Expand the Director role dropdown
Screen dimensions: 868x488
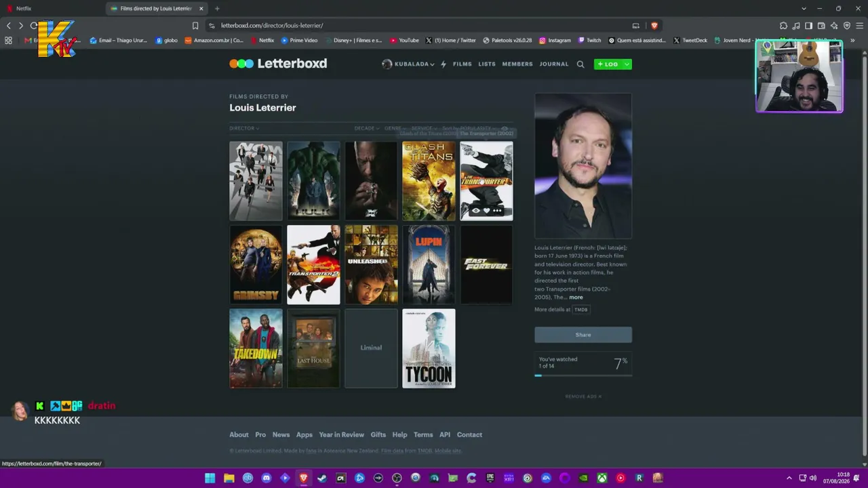244,128
